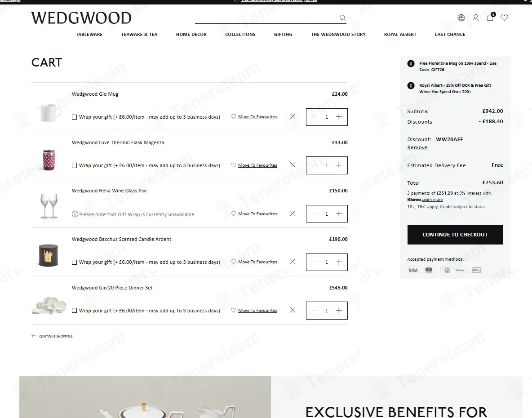Open Wedgwood Bacchus Scented Candle Ardent title
The image size is (532, 418).
[121, 239]
